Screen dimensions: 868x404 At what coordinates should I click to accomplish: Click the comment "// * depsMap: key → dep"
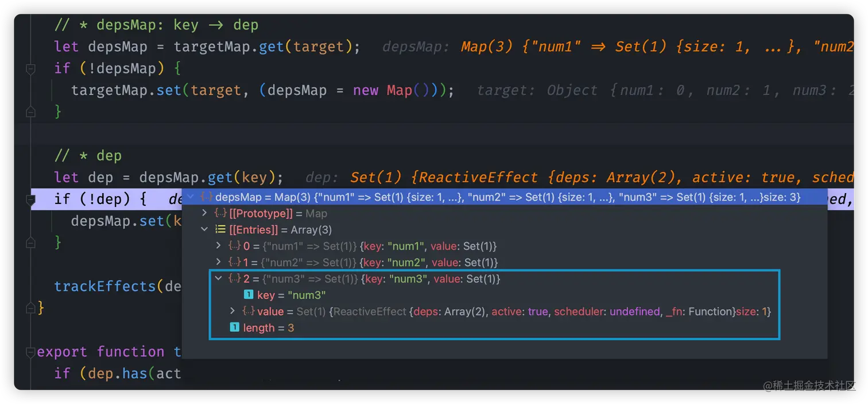tap(156, 25)
